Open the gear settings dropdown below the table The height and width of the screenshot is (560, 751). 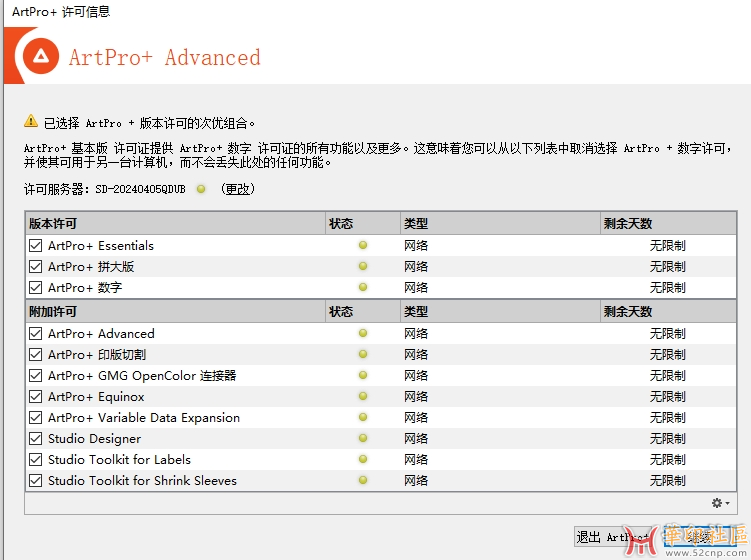pos(720,503)
